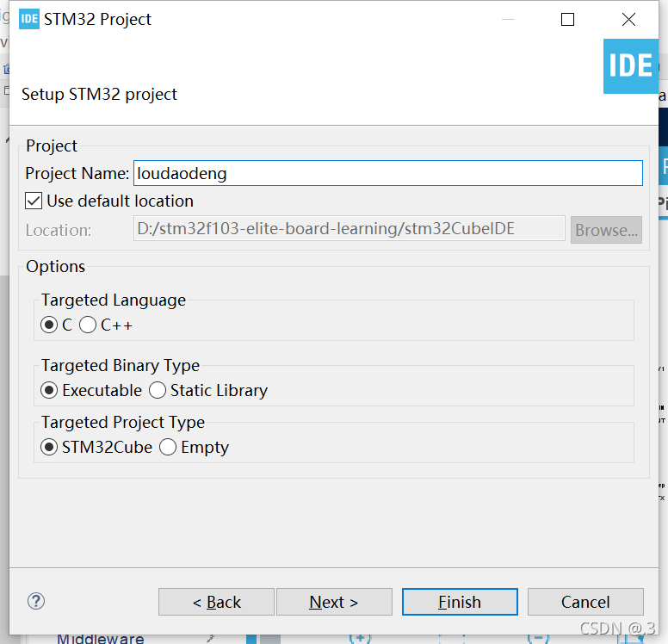
Task: Go back with the < Back button
Action: tap(216, 602)
